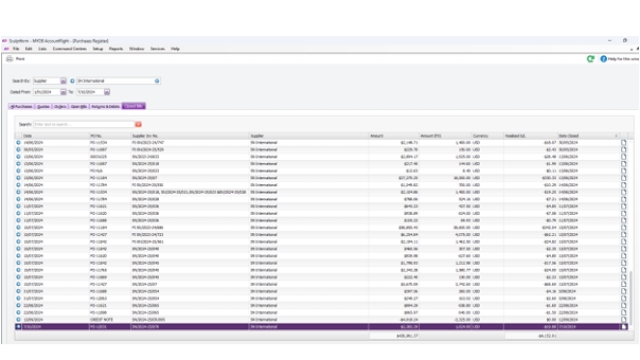The width and height of the screenshot is (640, 360).
Task: Select row with multiple supplier invoice numbers
Action: click(321, 192)
